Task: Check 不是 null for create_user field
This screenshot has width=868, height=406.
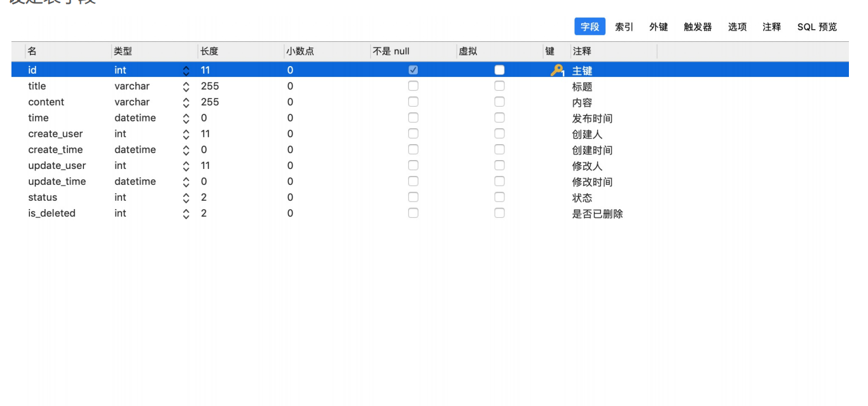Action: click(413, 133)
